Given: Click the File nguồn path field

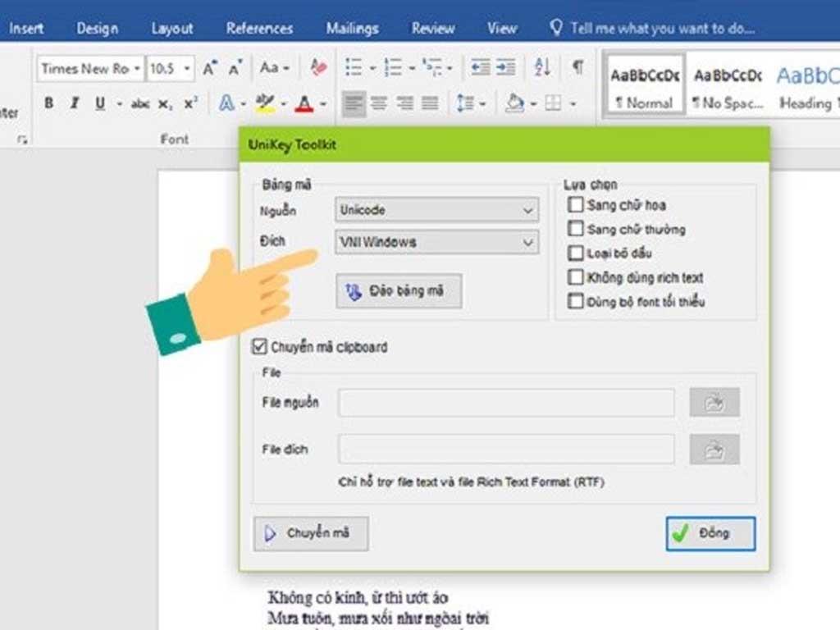Looking at the screenshot, I should pyautogui.click(x=506, y=403).
